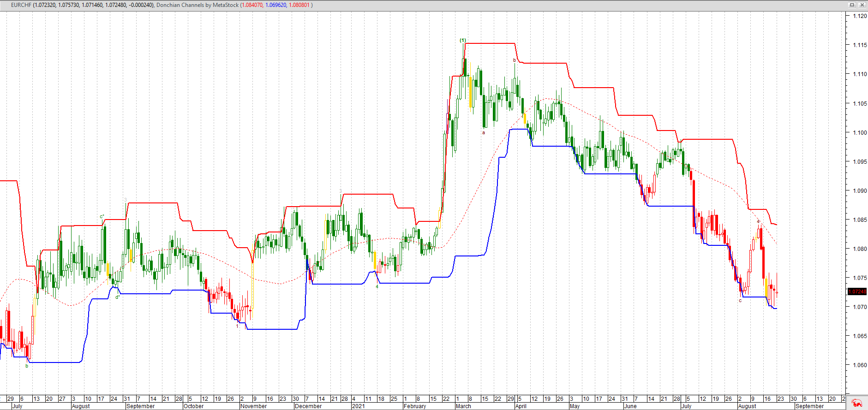Maximize the EURCHF chart pane

click(x=852, y=5)
